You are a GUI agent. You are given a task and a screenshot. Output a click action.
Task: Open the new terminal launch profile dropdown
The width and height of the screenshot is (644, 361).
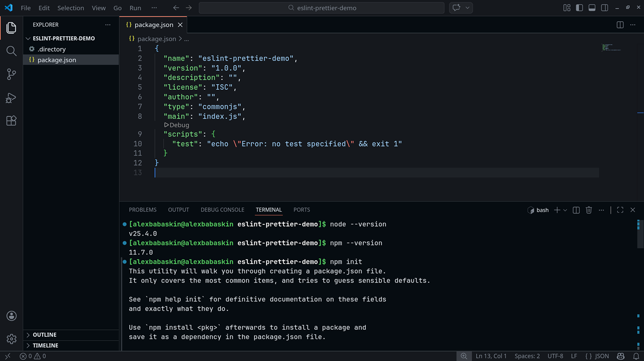point(565,210)
